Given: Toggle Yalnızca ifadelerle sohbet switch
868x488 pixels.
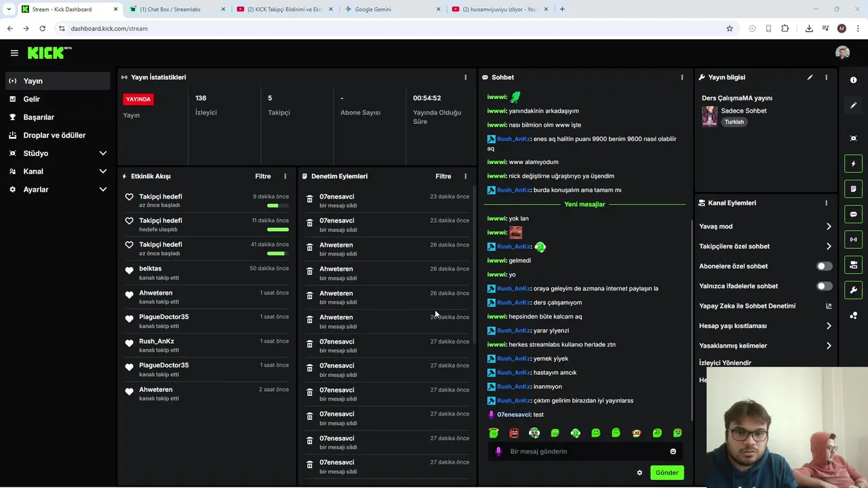Looking at the screenshot, I should pyautogui.click(x=825, y=286).
